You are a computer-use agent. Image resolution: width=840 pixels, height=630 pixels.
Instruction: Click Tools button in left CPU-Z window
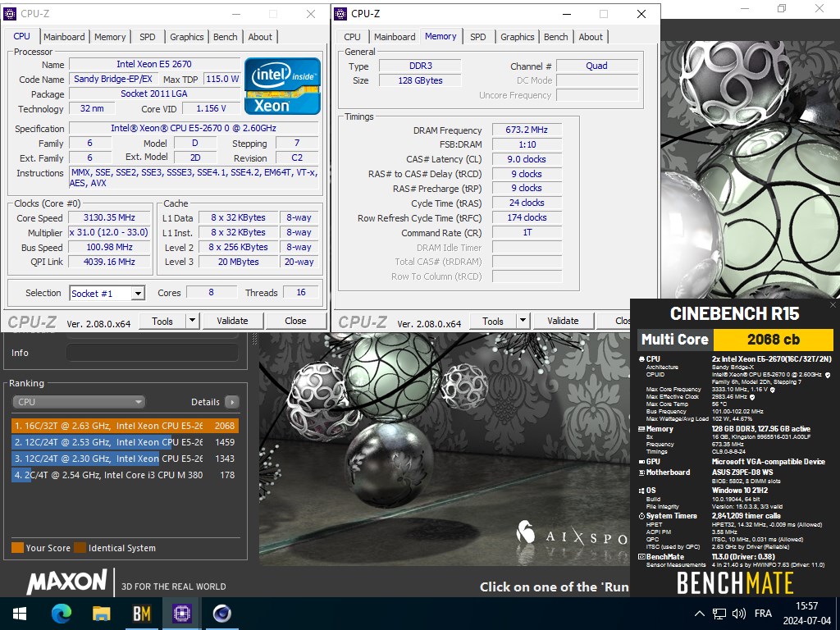point(162,321)
